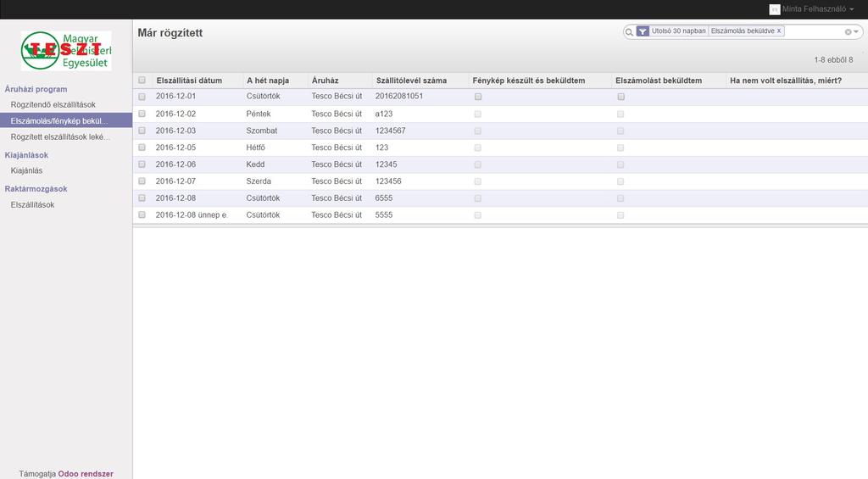This screenshot has height=479, width=868.
Task: Select the row dated 2016-12-07
Action: (x=142, y=181)
